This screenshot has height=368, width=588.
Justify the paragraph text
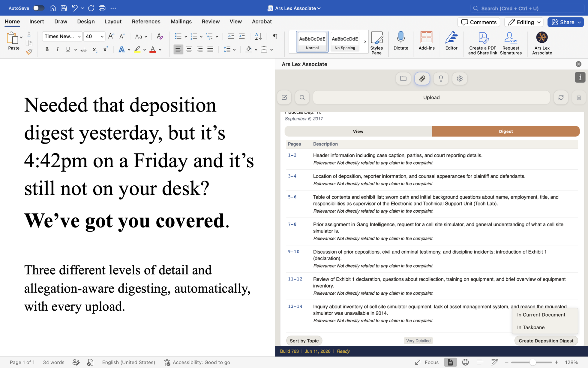click(x=210, y=50)
